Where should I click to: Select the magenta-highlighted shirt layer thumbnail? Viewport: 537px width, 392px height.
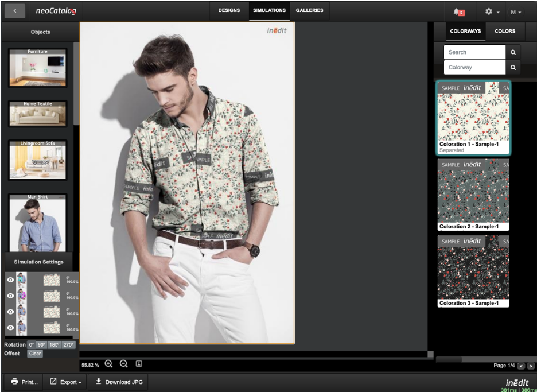(x=22, y=296)
